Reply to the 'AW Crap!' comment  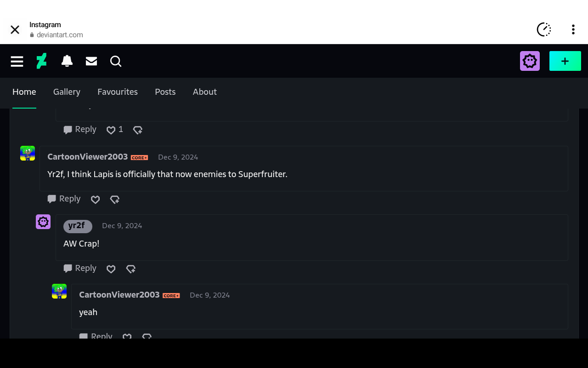tap(80, 268)
